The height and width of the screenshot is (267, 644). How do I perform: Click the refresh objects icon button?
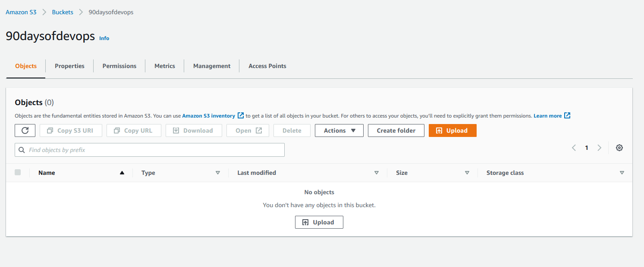coord(25,130)
